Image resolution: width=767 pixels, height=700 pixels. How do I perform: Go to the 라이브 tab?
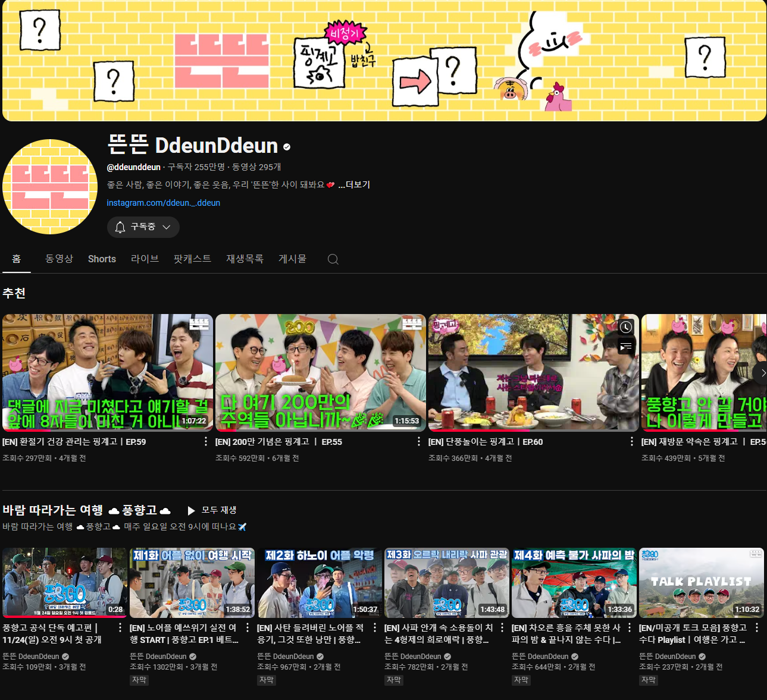click(145, 259)
